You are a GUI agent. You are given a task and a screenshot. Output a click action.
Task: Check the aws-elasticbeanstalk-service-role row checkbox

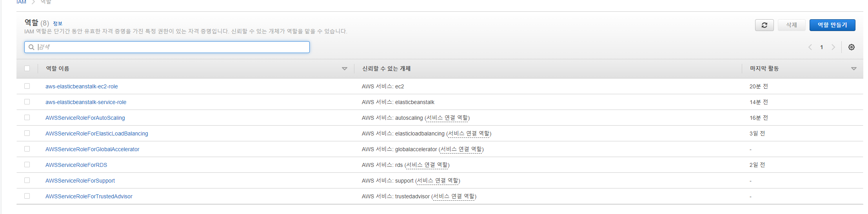pyautogui.click(x=27, y=102)
